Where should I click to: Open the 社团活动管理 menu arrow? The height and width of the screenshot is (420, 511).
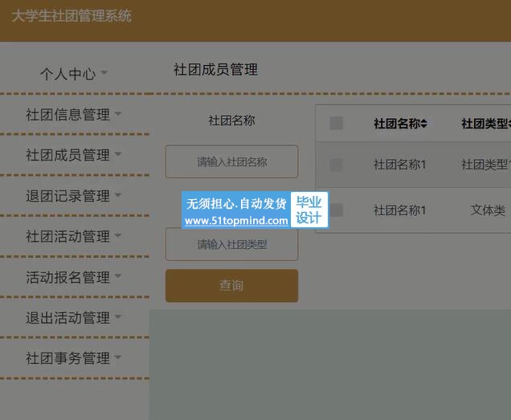pos(118,235)
